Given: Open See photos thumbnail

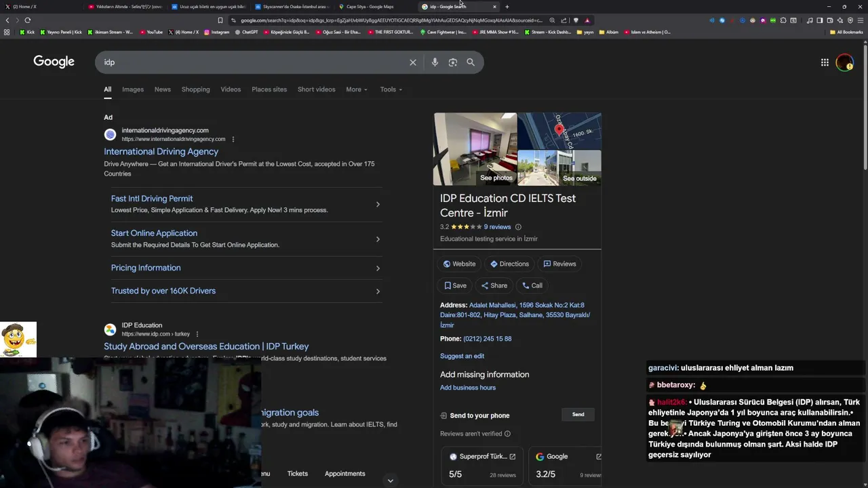Looking at the screenshot, I should (475, 149).
